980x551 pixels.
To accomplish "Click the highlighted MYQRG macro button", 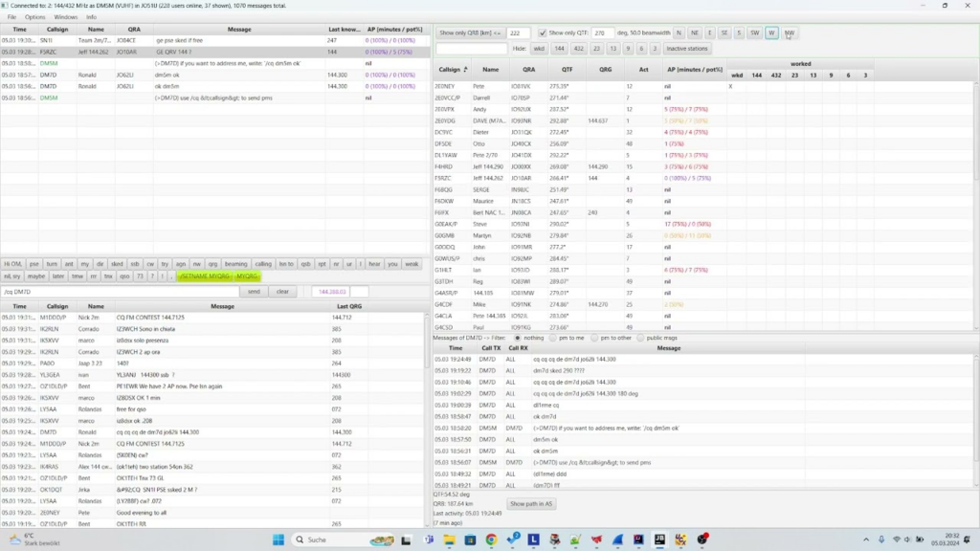I will click(x=247, y=276).
